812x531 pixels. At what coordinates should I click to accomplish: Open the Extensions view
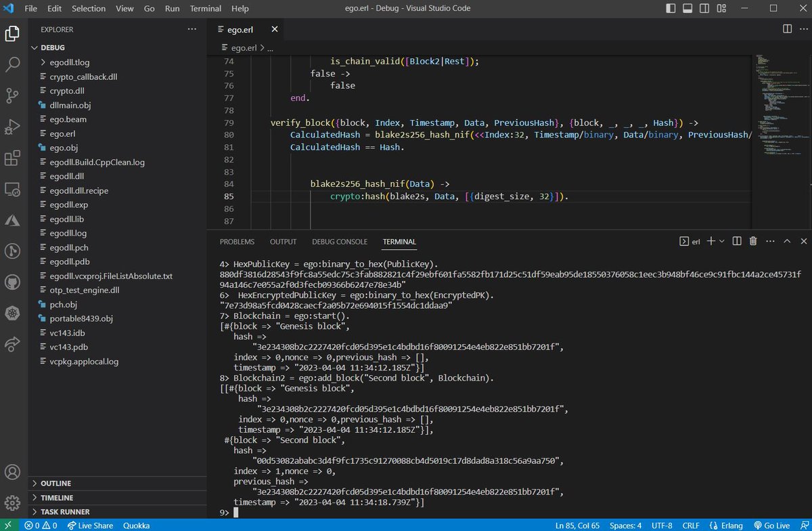[13, 158]
